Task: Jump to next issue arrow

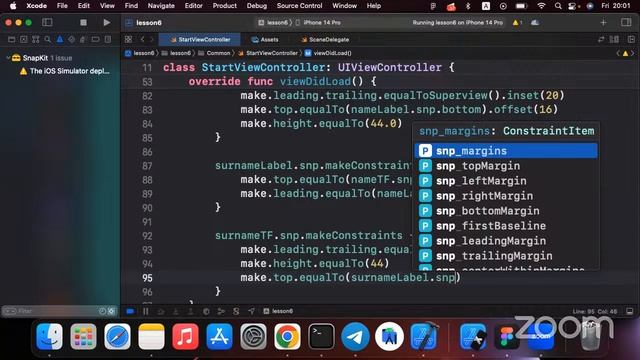Action: pos(633,53)
